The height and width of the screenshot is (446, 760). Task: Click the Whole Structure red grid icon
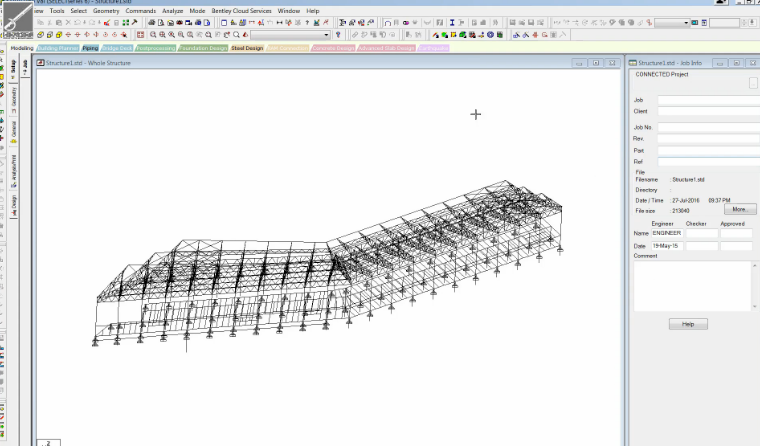pos(140,34)
